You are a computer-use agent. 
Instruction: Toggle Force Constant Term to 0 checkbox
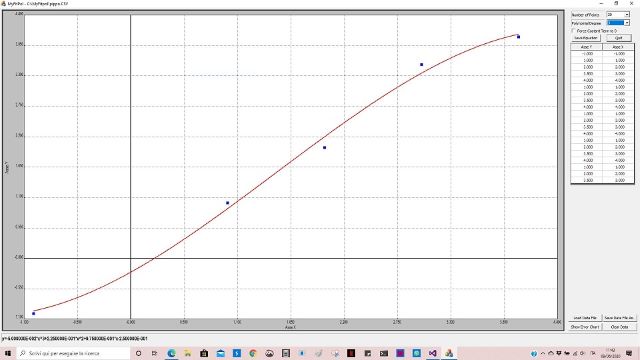573,31
